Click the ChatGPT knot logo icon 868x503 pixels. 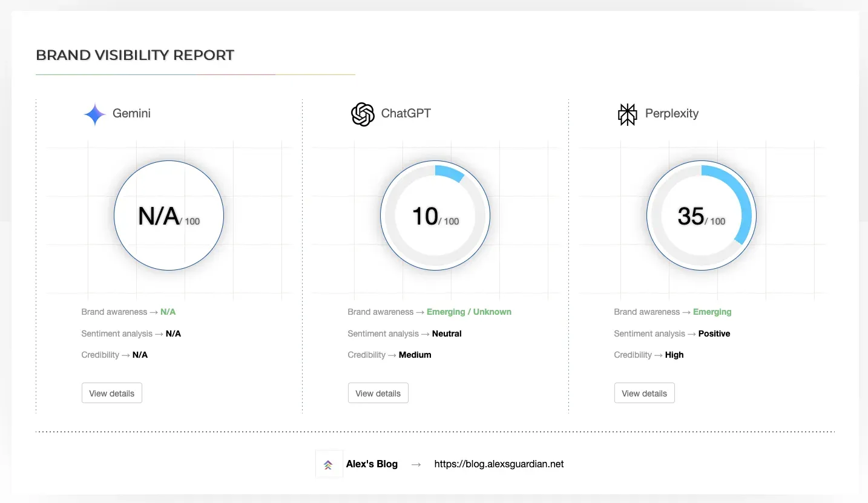click(363, 114)
